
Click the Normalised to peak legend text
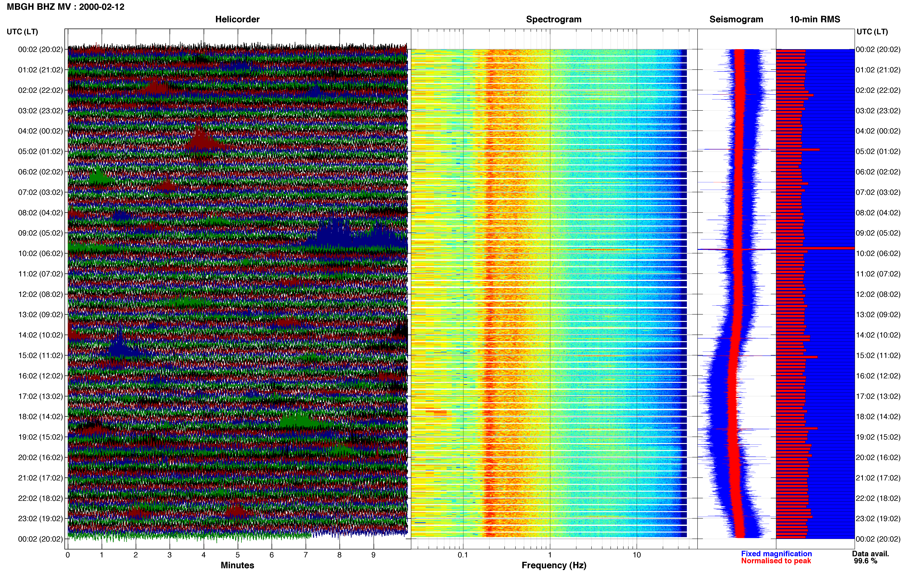[x=776, y=561]
